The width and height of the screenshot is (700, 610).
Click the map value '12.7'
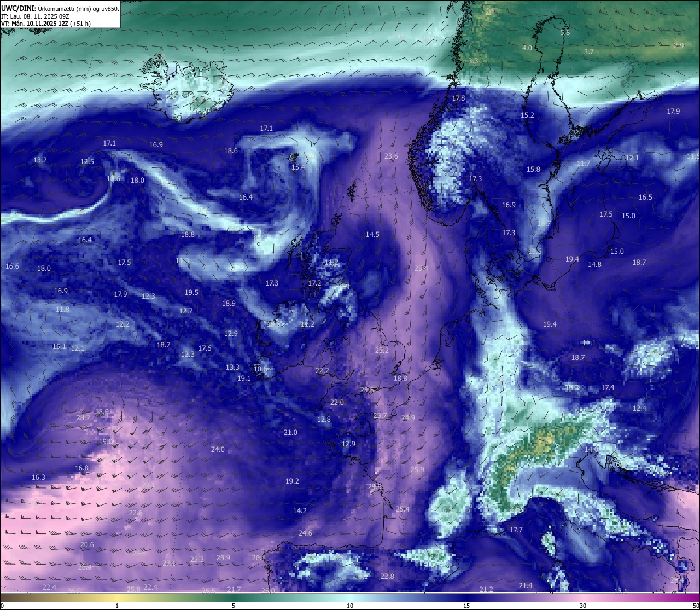pyautogui.click(x=186, y=311)
